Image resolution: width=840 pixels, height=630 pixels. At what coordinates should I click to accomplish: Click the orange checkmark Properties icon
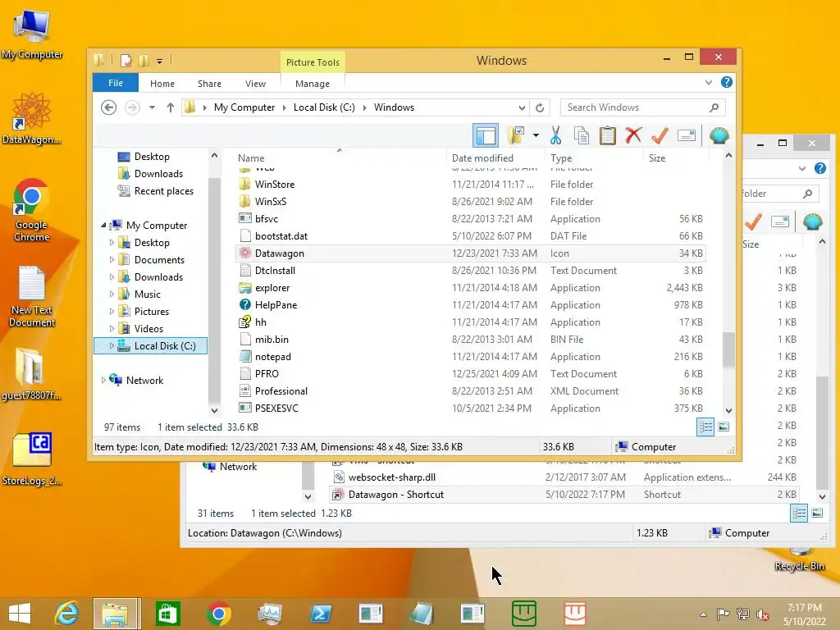[x=660, y=135]
